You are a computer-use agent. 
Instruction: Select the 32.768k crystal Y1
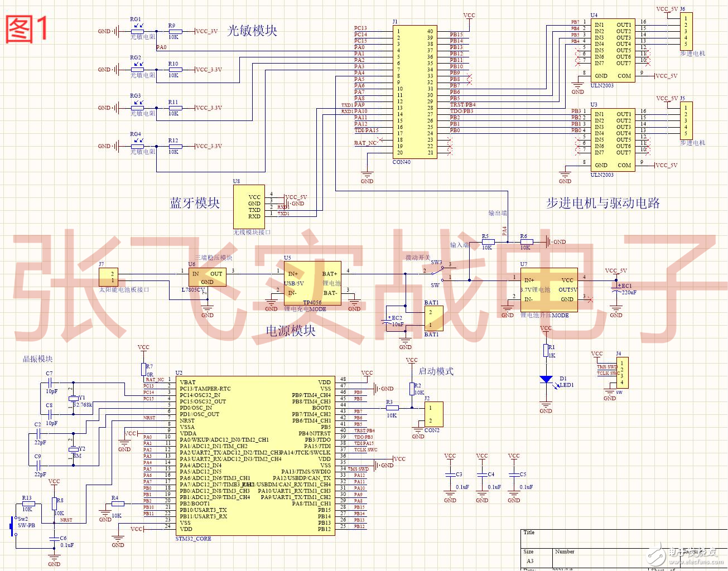tap(73, 398)
